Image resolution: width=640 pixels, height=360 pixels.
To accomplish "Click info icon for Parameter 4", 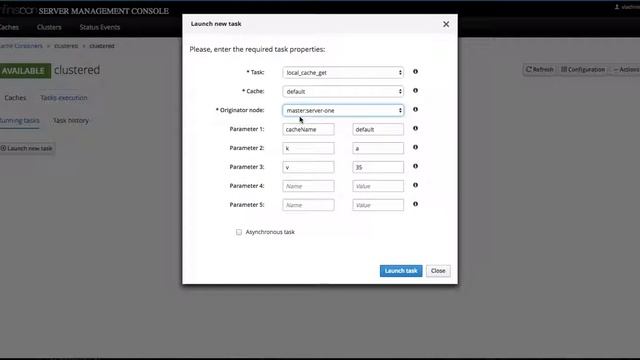I will pos(415,185).
